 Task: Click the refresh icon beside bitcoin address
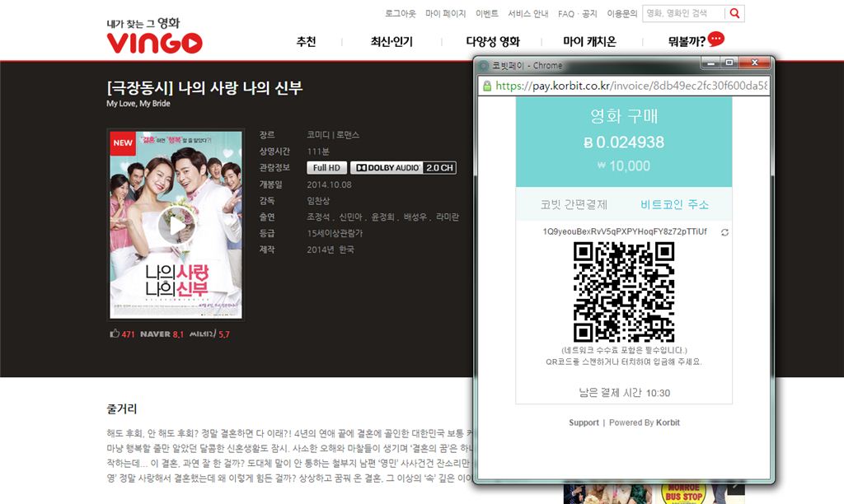pos(724,233)
